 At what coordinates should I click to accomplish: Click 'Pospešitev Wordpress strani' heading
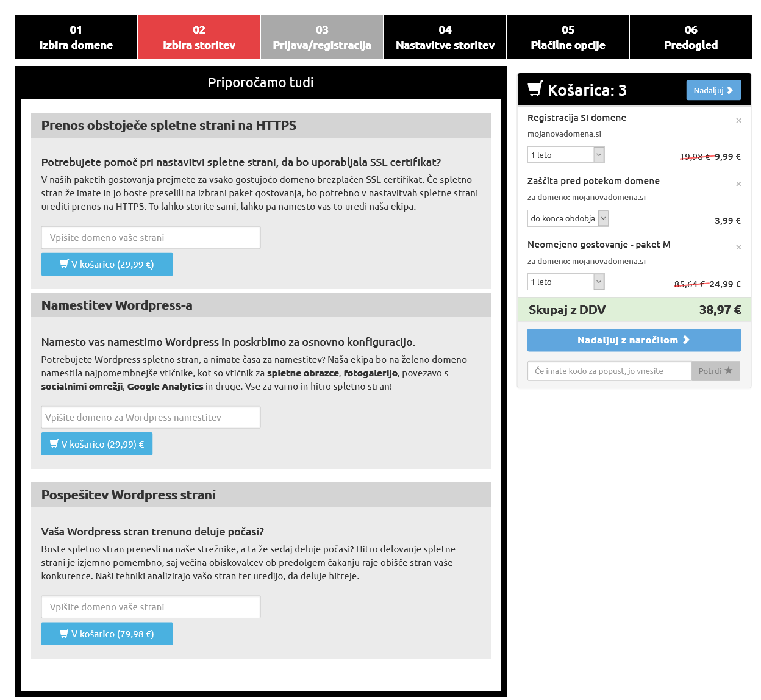tap(129, 495)
